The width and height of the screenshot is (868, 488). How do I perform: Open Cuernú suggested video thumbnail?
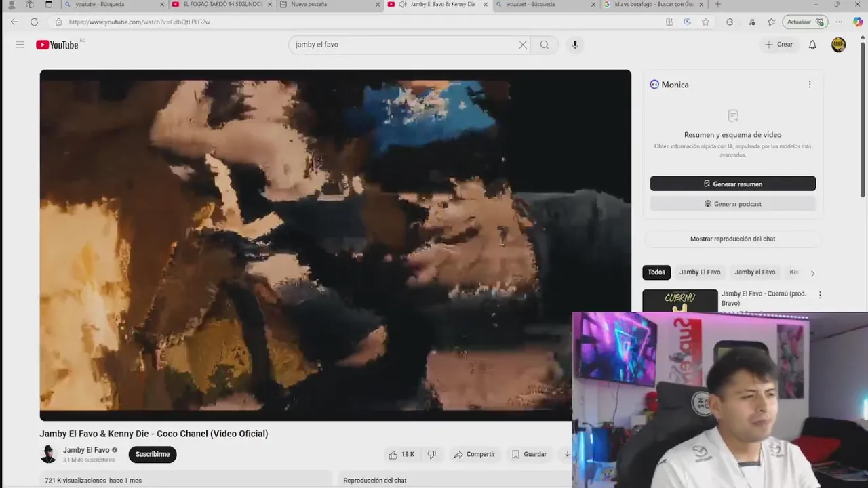tap(679, 301)
